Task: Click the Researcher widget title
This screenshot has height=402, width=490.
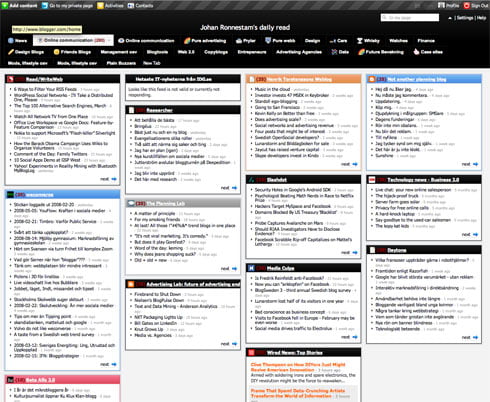Action: pyautogui.click(x=159, y=110)
